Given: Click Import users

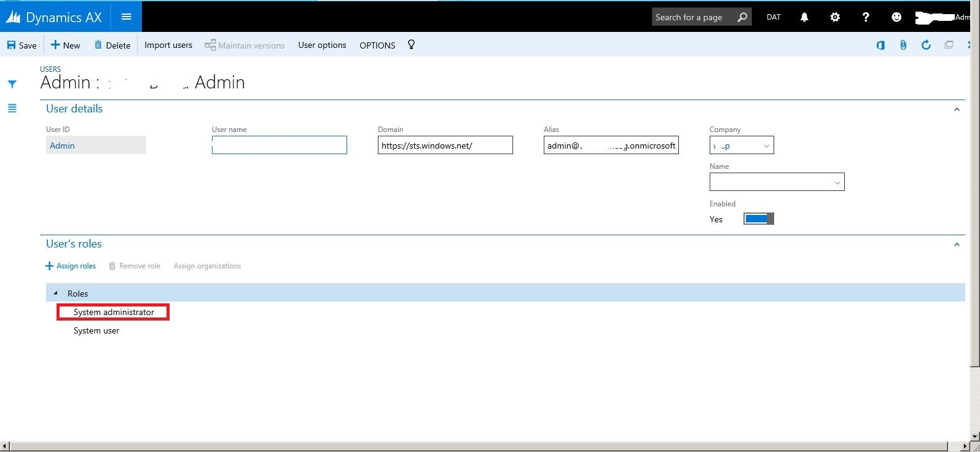Looking at the screenshot, I should 168,45.
